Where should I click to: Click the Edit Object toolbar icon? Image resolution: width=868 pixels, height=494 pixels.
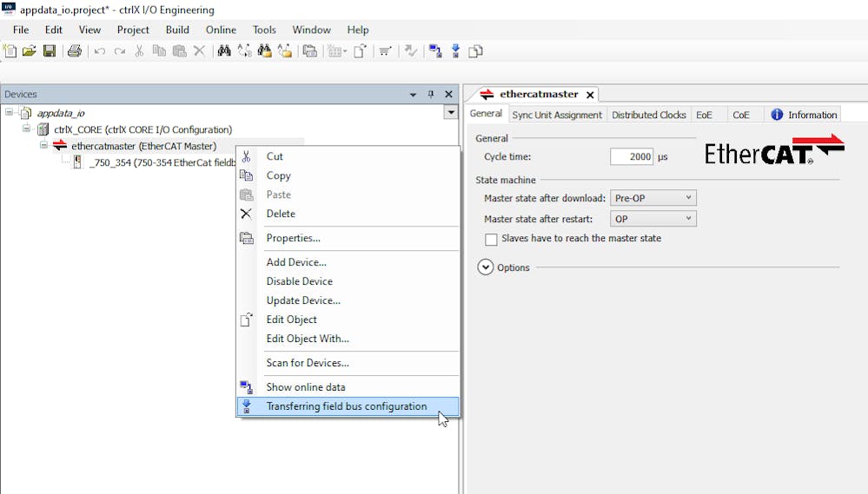pos(361,51)
